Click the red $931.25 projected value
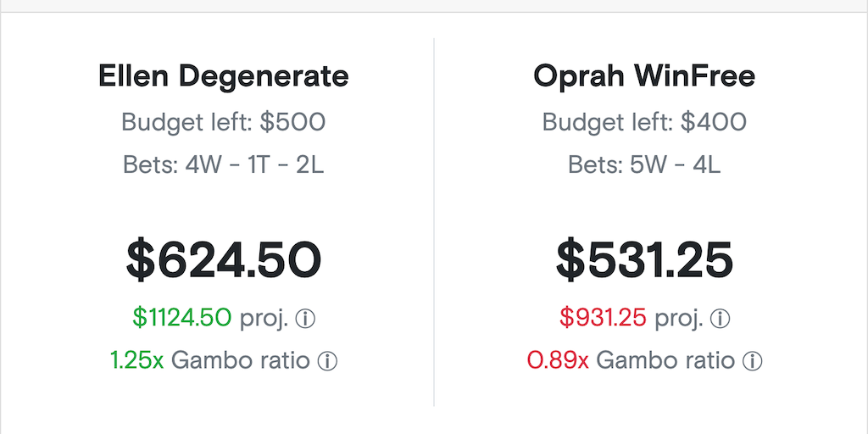 pyautogui.click(x=603, y=318)
